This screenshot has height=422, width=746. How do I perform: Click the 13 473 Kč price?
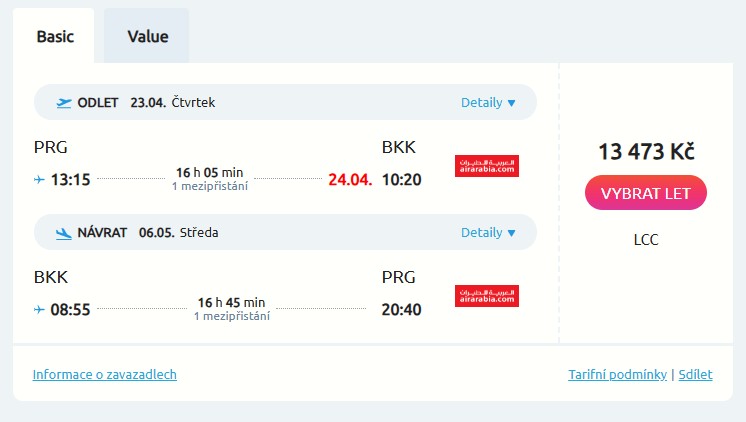(x=646, y=152)
